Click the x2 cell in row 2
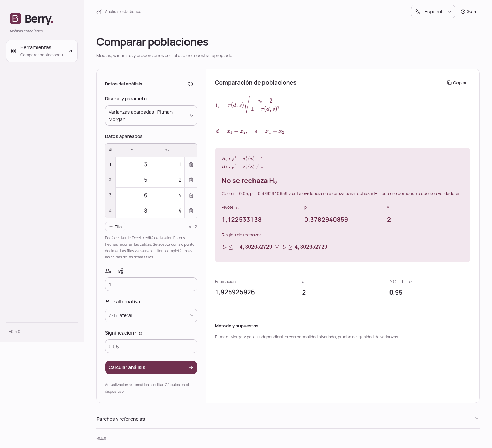 [x=167, y=180]
